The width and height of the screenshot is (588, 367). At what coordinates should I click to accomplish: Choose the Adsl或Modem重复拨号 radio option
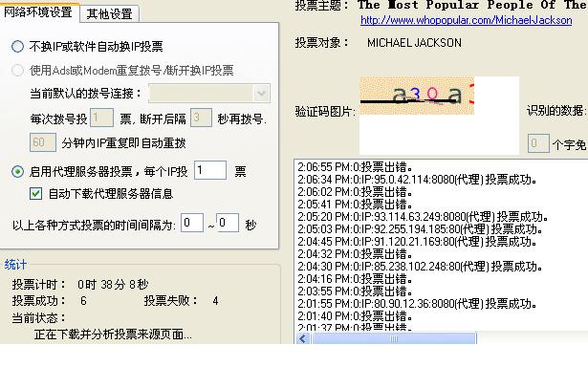[17, 70]
